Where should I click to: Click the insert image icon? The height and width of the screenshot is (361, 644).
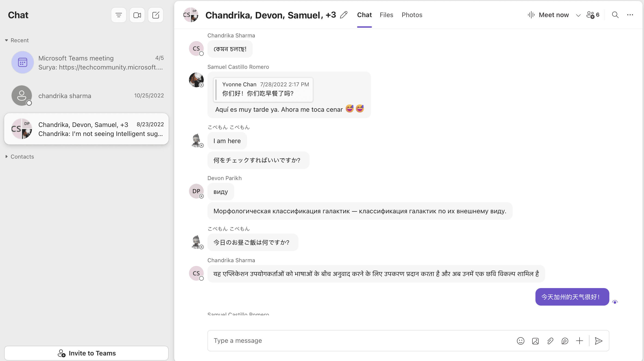(535, 341)
